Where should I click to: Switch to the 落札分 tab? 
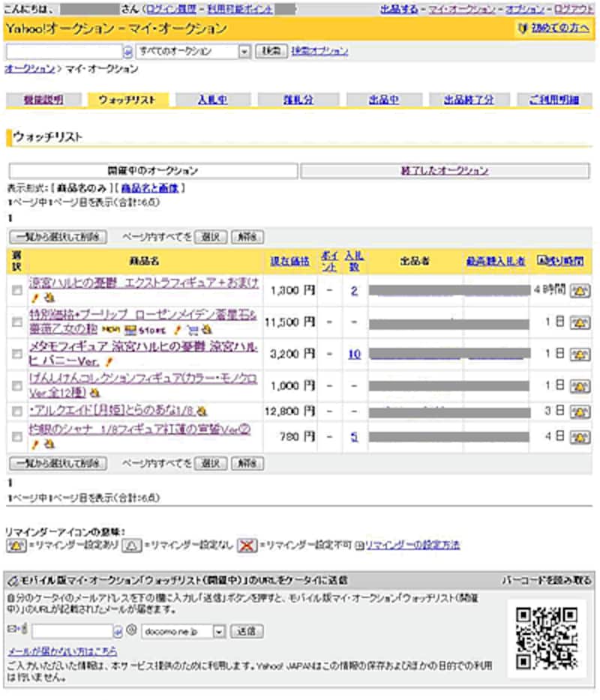point(298,100)
